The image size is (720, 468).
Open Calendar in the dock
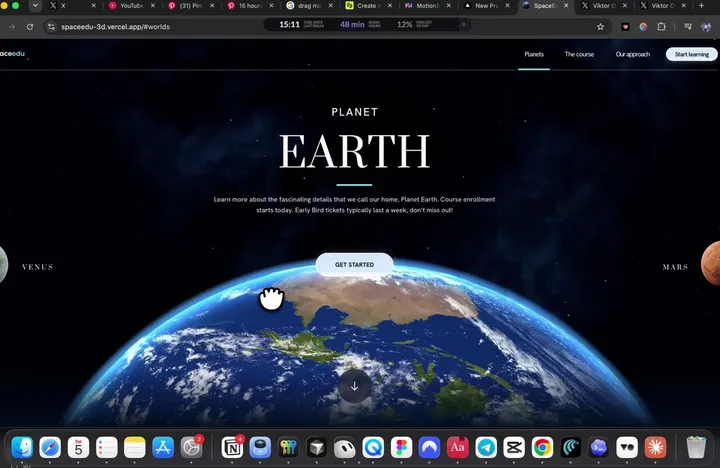(x=79, y=447)
